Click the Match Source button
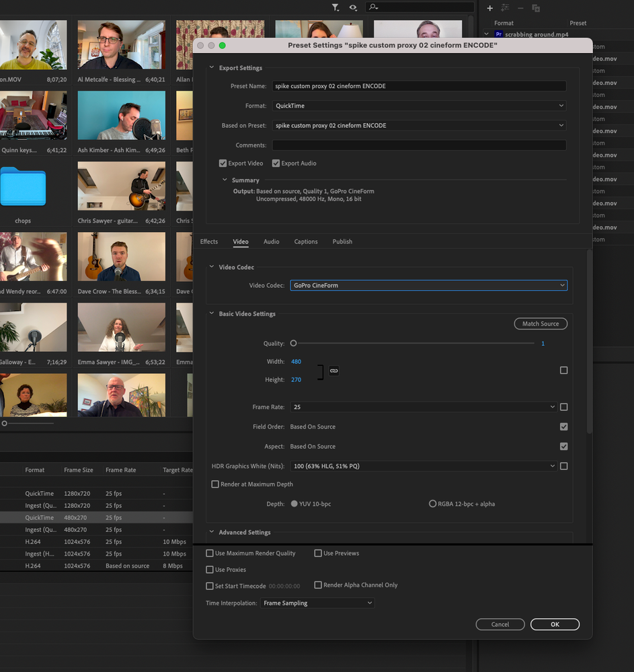The image size is (634, 672). point(541,324)
